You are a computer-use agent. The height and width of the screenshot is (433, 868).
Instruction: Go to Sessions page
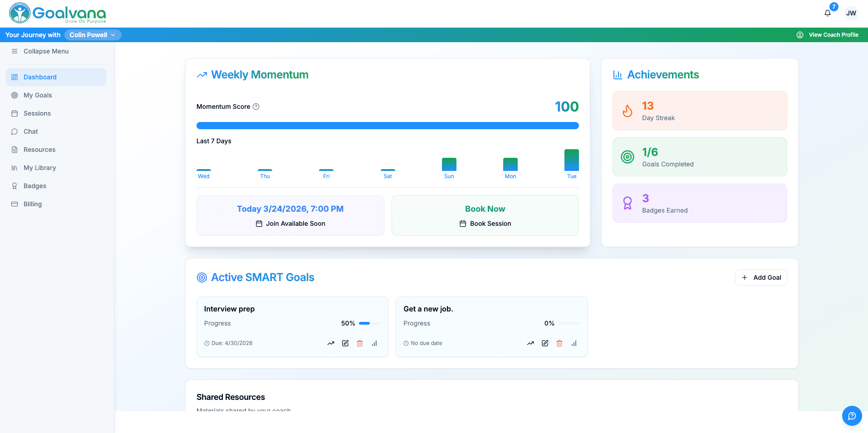37,113
